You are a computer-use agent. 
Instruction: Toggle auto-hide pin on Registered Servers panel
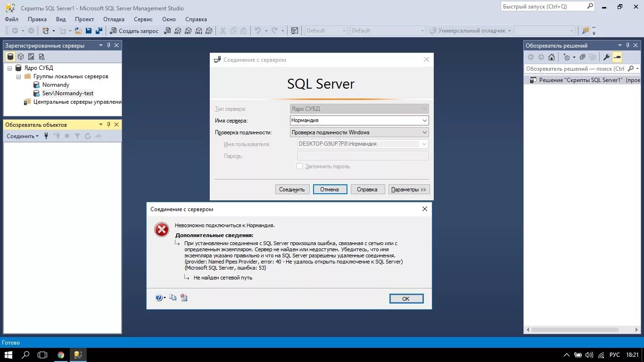(108, 45)
